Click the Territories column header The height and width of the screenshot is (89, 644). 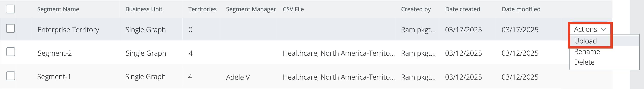202,9
